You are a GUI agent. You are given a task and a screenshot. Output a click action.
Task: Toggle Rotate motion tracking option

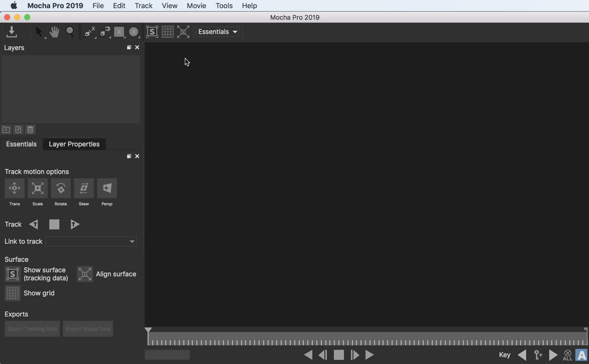[61, 188]
